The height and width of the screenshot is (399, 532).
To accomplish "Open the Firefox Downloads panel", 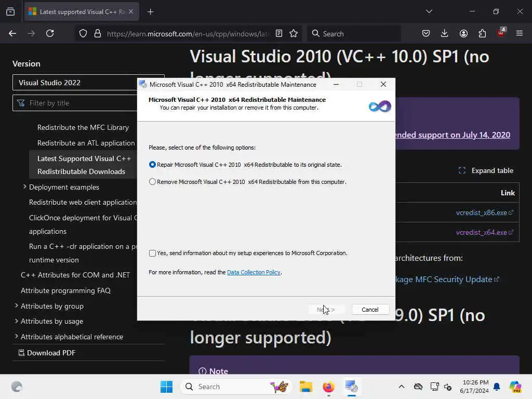I will [x=445, y=33].
